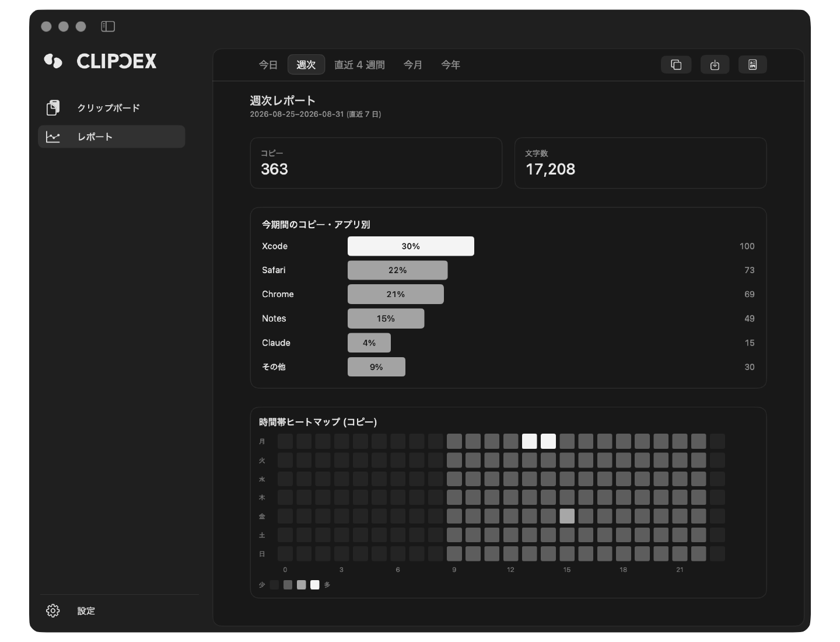Open the document export icon button
Image resolution: width=840 pixels, height=642 pixels.
pos(752,65)
